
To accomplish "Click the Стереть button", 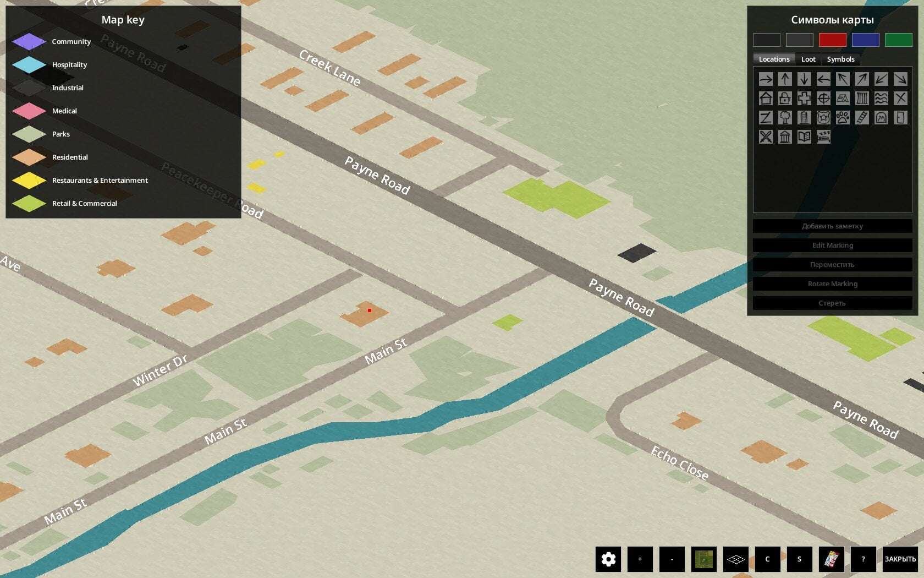I will [x=833, y=303].
